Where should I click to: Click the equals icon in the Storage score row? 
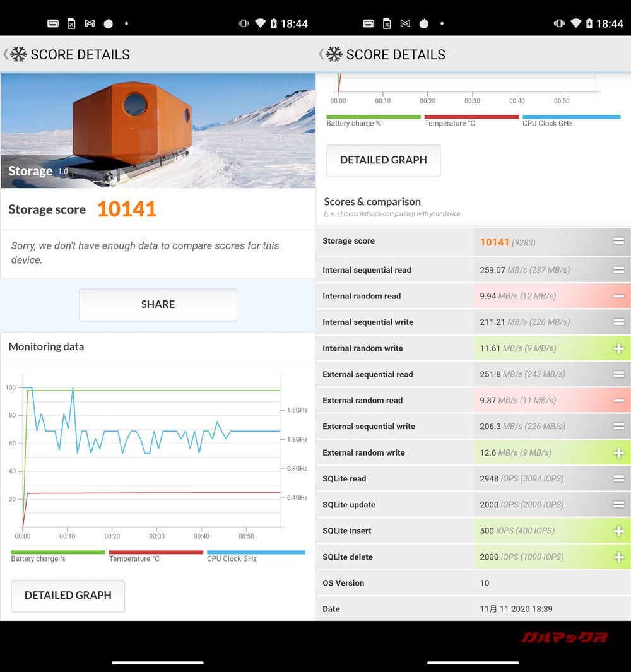[618, 241]
